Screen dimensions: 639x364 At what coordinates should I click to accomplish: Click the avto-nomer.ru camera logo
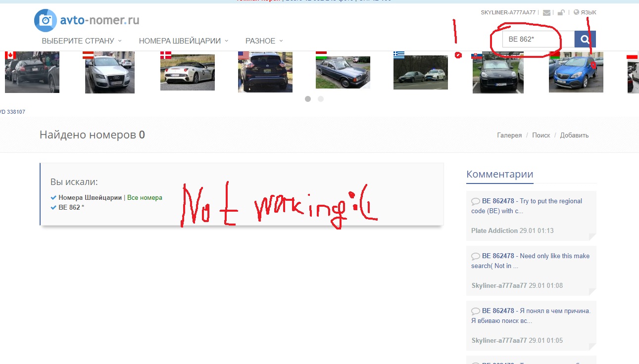pos(46,20)
